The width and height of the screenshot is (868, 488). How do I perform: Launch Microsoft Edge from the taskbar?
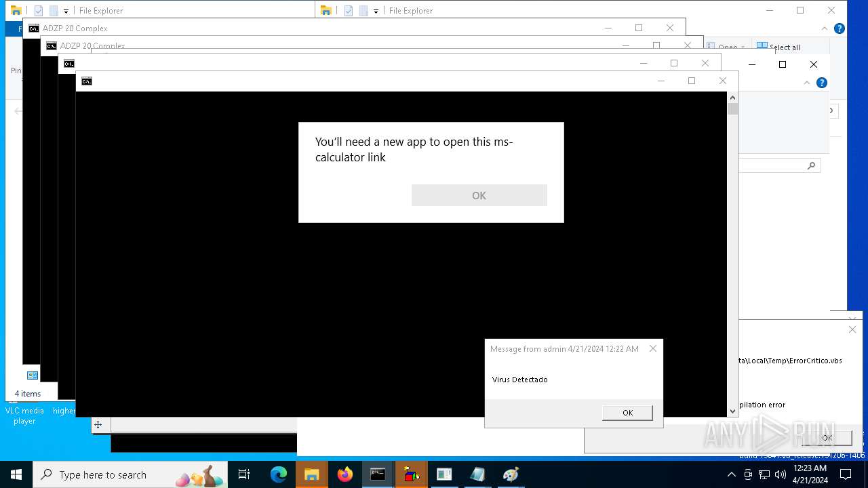[x=279, y=474]
